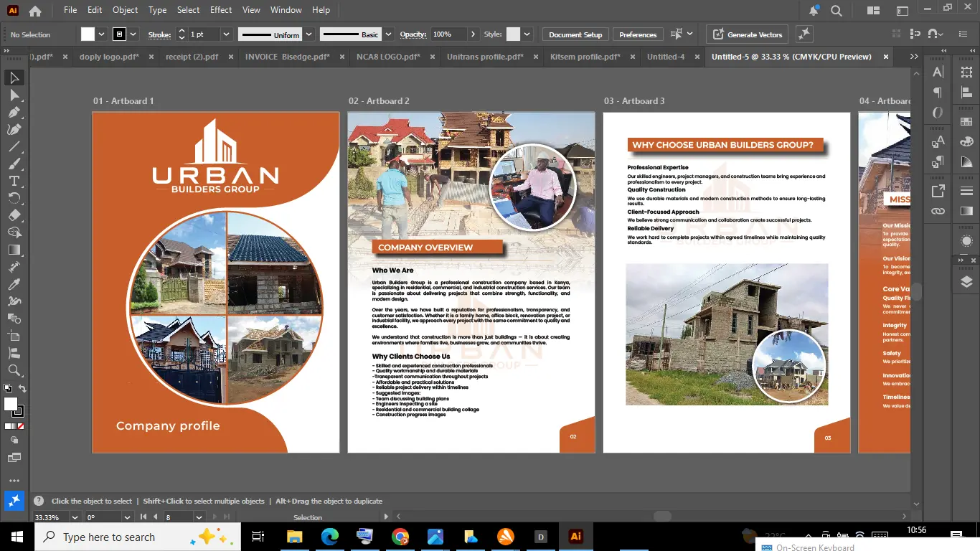Image resolution: width=980 pixels, height=551 pixels.
Task: Select the Eyedropper tool
Action: point(14,284)
